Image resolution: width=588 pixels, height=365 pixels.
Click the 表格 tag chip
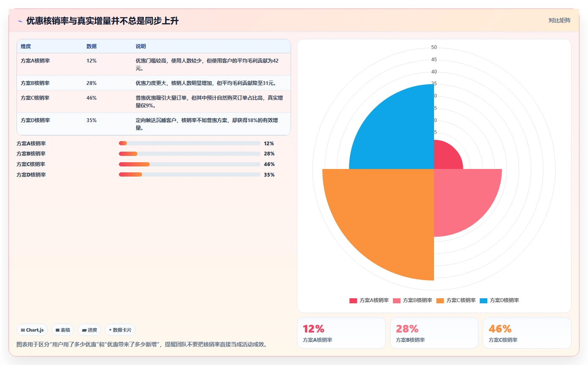(63, 330)
